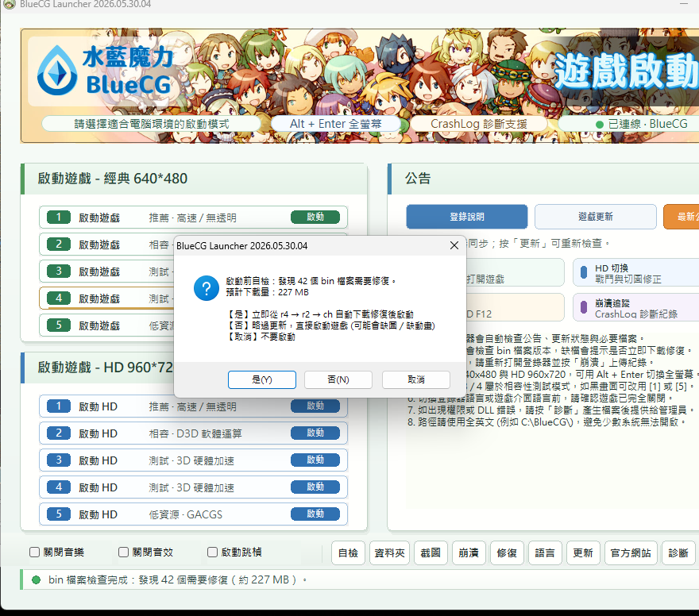Click 啟動 for HD mode 3
Screen dimensions: 699x616
point(315,460)
